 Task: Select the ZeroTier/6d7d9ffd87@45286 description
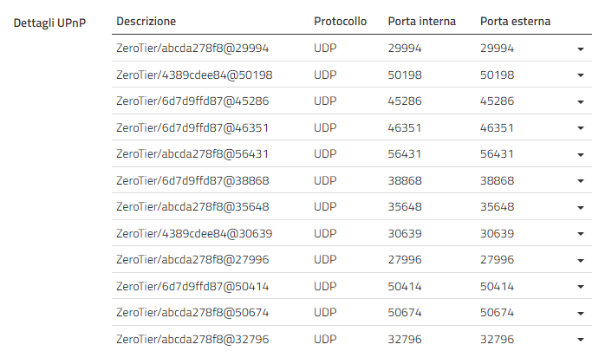point(192,101)
